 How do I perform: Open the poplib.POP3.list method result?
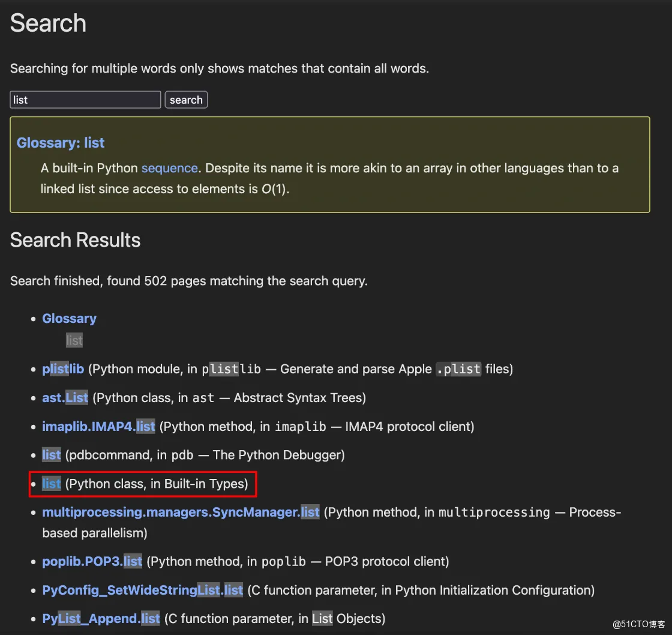(x=92, y=562)
